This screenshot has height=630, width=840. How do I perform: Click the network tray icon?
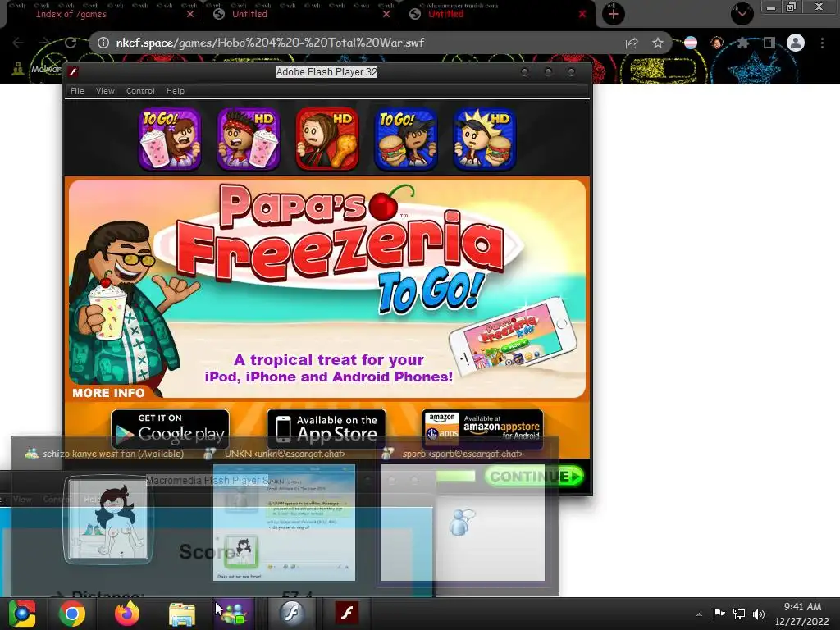coord(739,614)
